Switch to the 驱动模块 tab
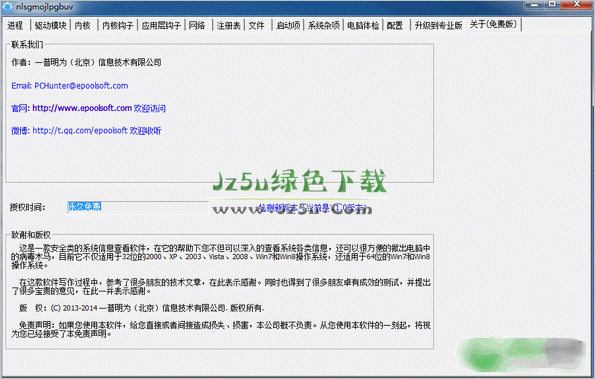 click(x=50, y=25)
